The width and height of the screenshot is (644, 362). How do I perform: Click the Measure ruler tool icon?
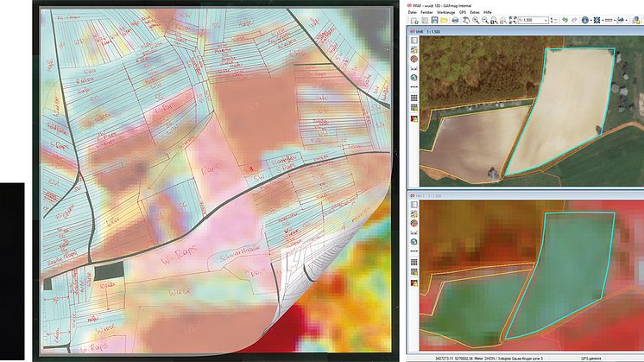coord(609,20)
